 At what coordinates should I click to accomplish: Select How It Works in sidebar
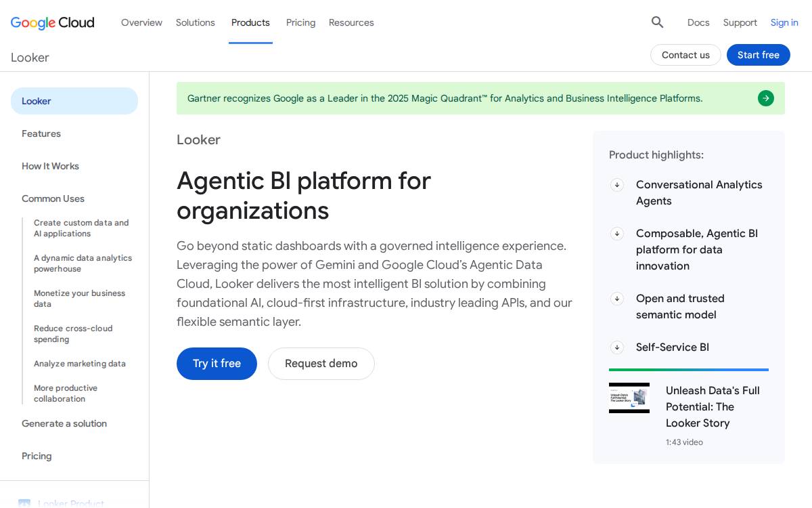tap(50, 166)
